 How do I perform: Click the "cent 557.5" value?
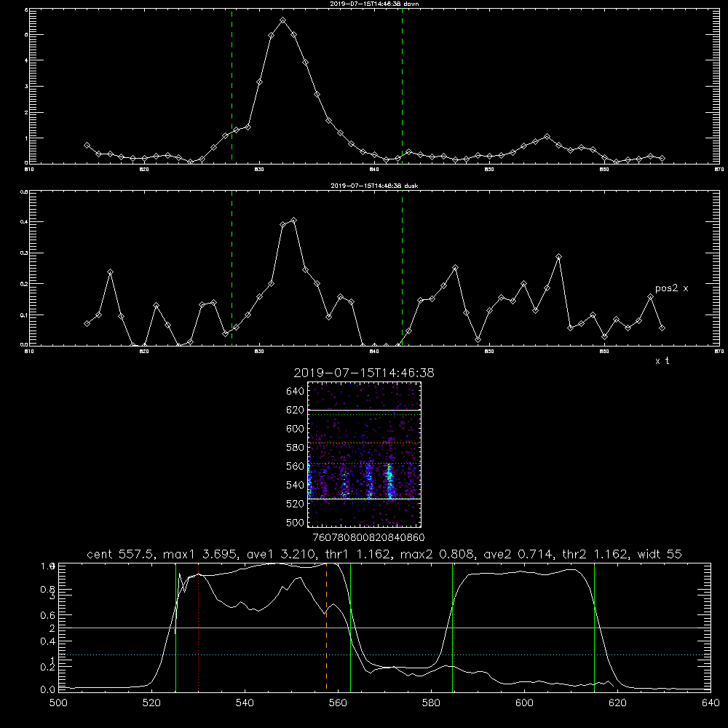[x=122, y=554]
